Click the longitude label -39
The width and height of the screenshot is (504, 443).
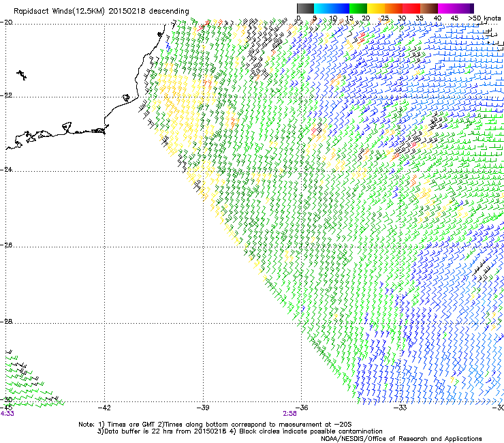[x=203, y=408]
